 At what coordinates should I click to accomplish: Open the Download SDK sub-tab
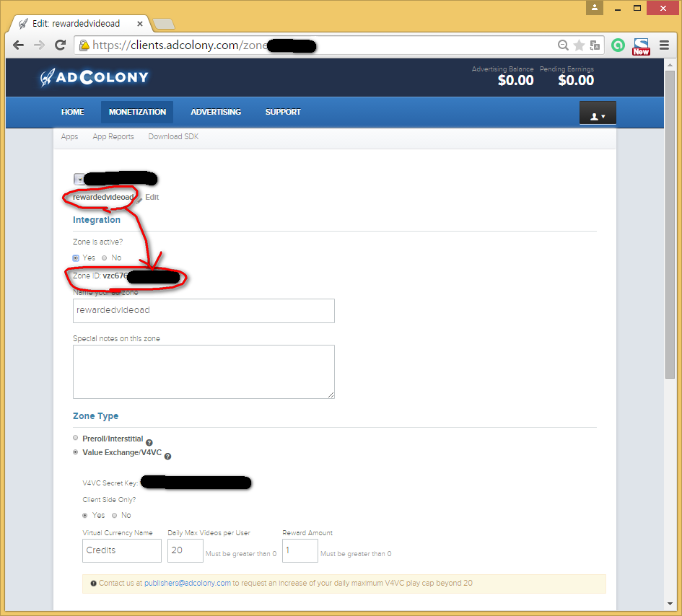[x=173, y=136]
